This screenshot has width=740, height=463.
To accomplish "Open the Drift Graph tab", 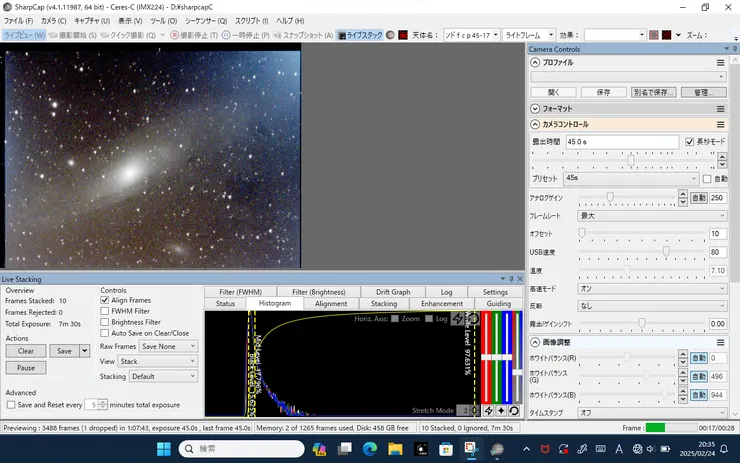I will click(x=392, y=292).
